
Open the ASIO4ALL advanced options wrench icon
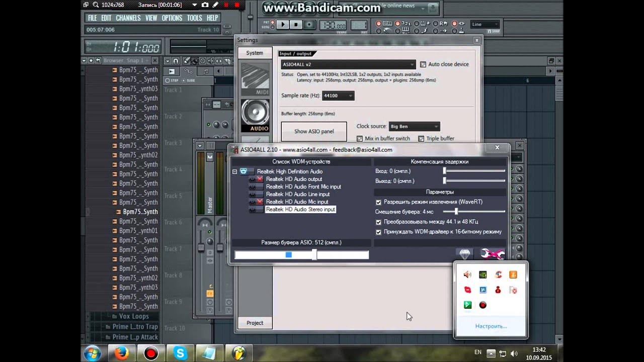[492, 254]
